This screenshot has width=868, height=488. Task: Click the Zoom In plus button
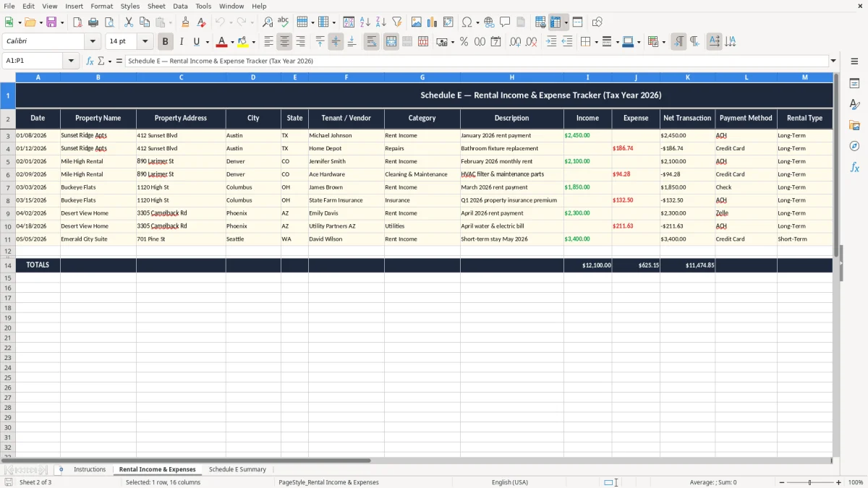point(839,482)
